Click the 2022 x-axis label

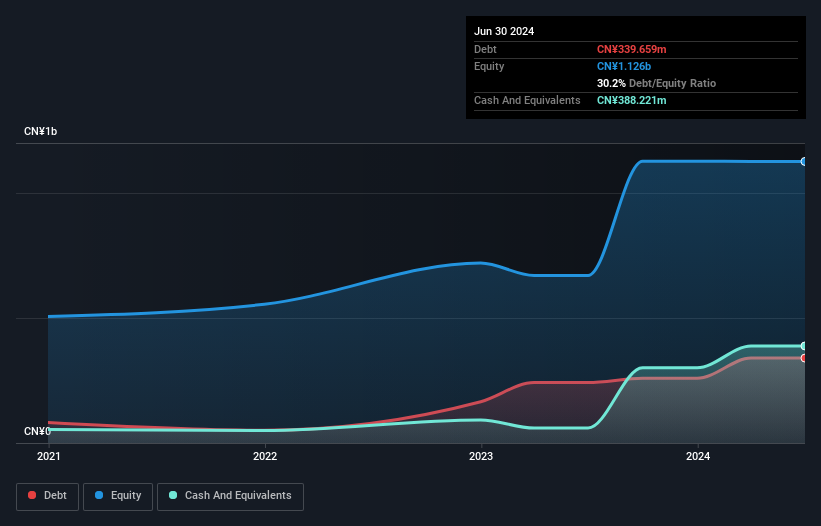[x=265, y=456]
